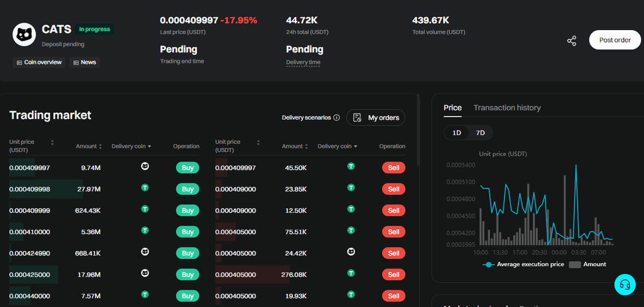Viewport: 644px width, 307px height.
Task: Click cat icon in 17.96M row
Action: [145, 273]
